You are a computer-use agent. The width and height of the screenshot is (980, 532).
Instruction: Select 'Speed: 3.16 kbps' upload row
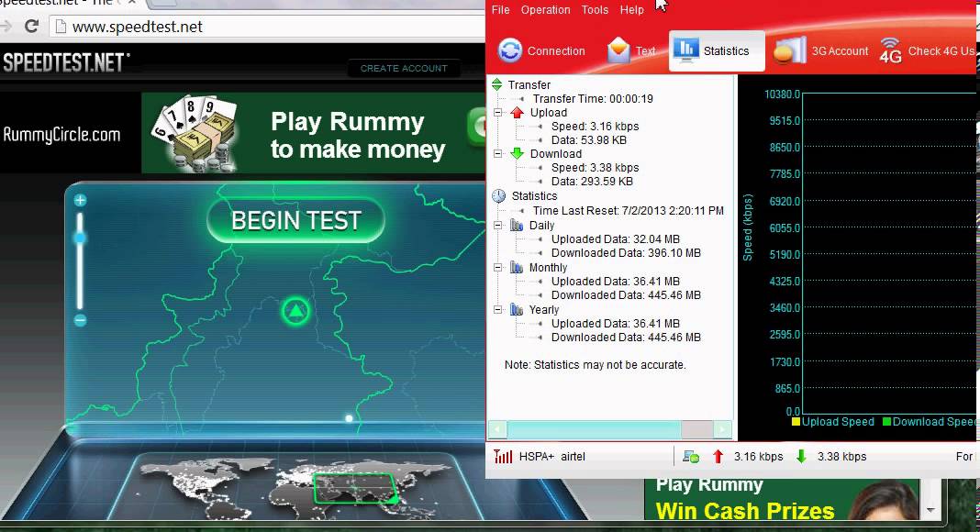(595, 127)
